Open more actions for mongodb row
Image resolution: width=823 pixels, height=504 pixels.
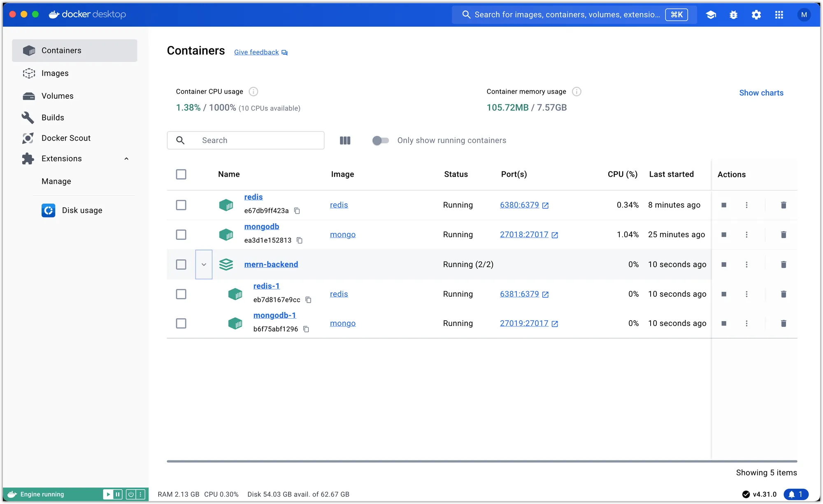point(746,235)
